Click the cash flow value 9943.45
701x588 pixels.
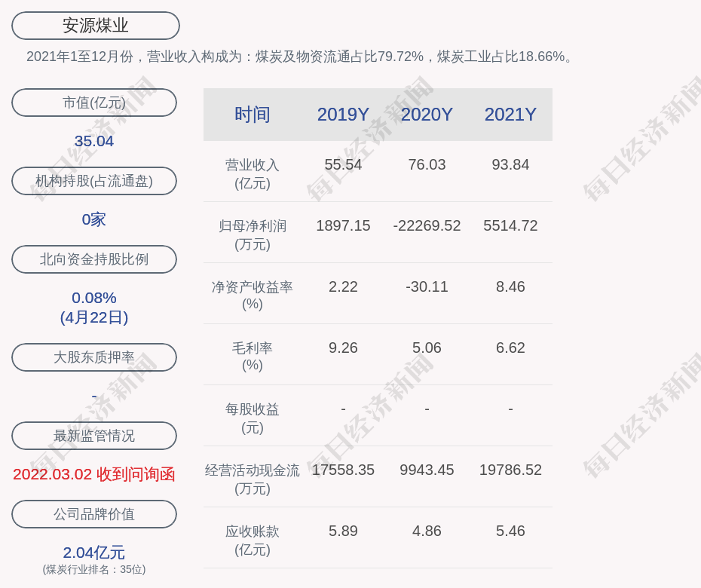[x=427, y=470]
